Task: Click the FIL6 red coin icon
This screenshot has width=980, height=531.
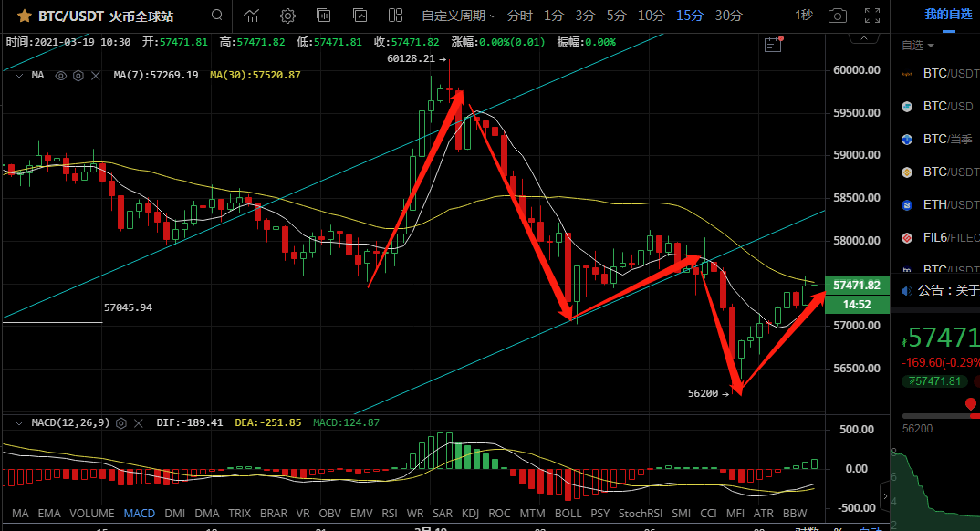Action: tap(907, 238)
